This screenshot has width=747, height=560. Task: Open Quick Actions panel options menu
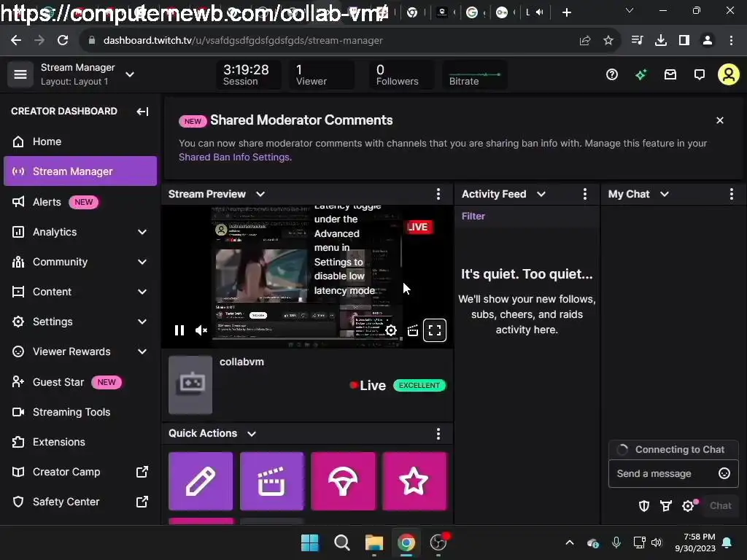[438, 433]
